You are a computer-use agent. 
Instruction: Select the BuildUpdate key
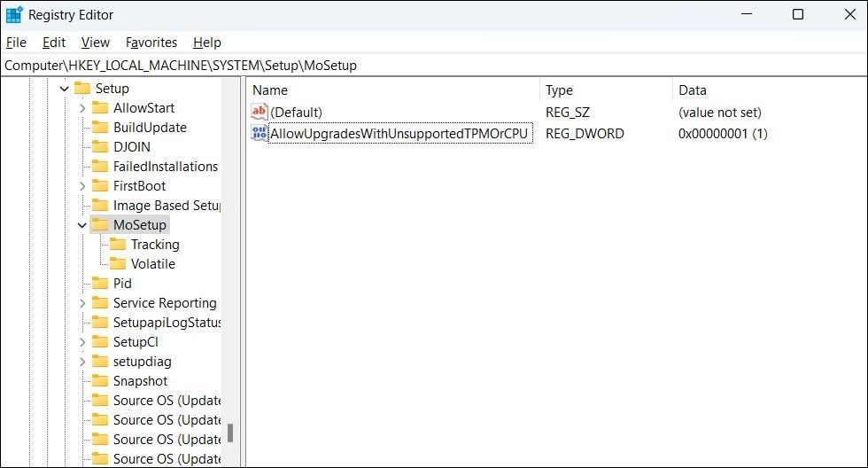coord(150,128)
